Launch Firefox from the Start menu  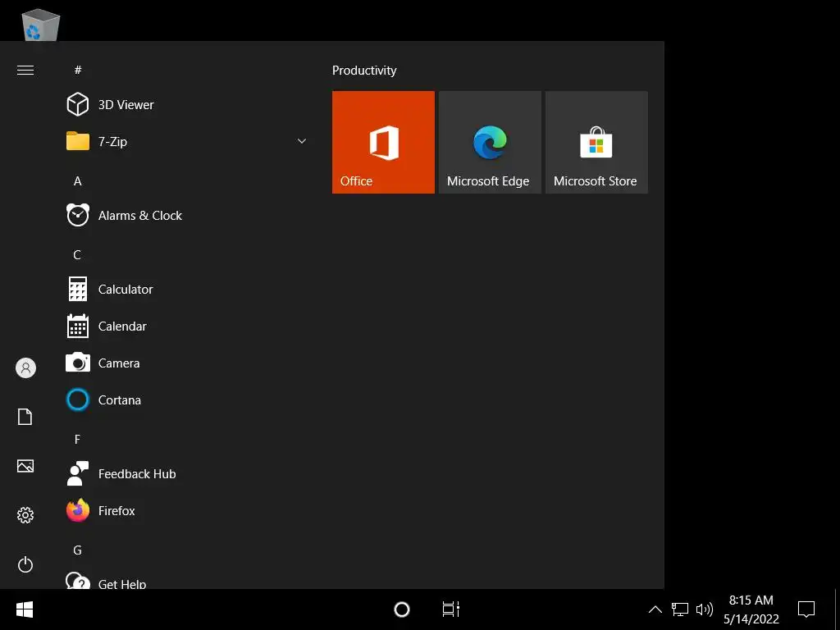click(x=185, y=511)
